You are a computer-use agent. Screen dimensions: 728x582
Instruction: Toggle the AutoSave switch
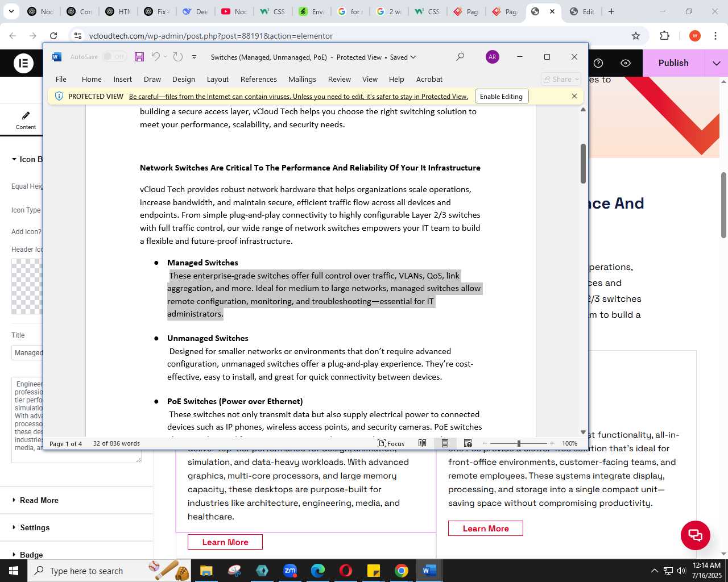point(114,57)
